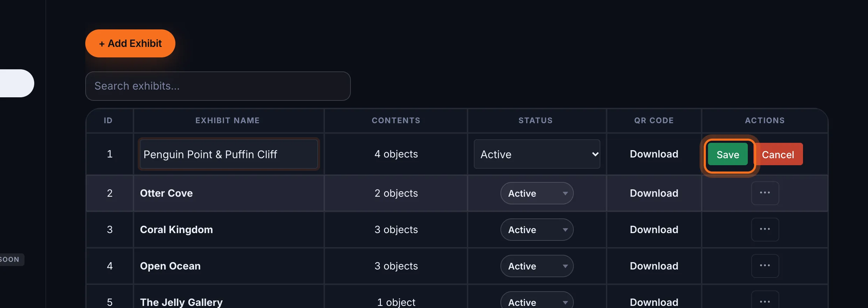Click the + Add Exhibit button
Image resolution: width=868 pixels, height=308 pixels.
point(130,43)
